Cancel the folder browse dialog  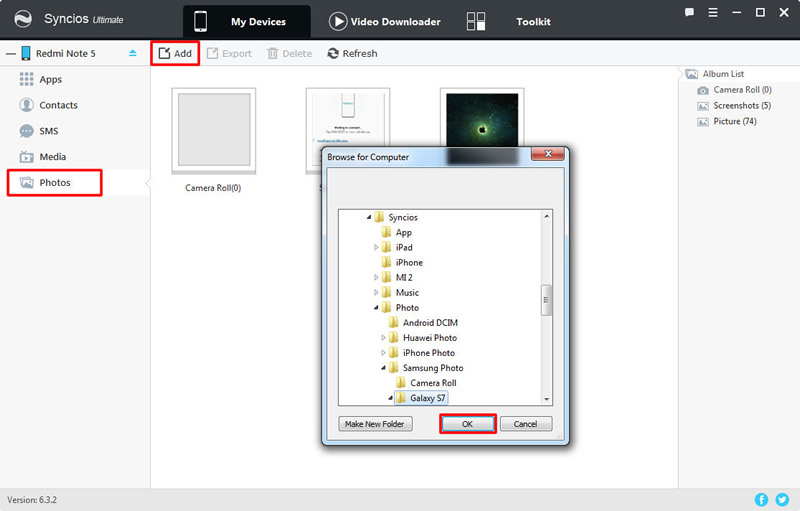click(526, 424)
